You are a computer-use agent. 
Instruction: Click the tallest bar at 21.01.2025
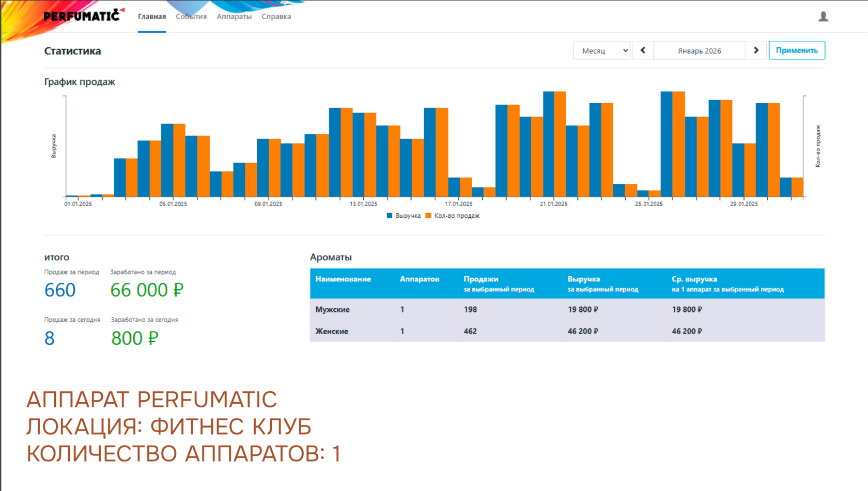pos(549,144)
